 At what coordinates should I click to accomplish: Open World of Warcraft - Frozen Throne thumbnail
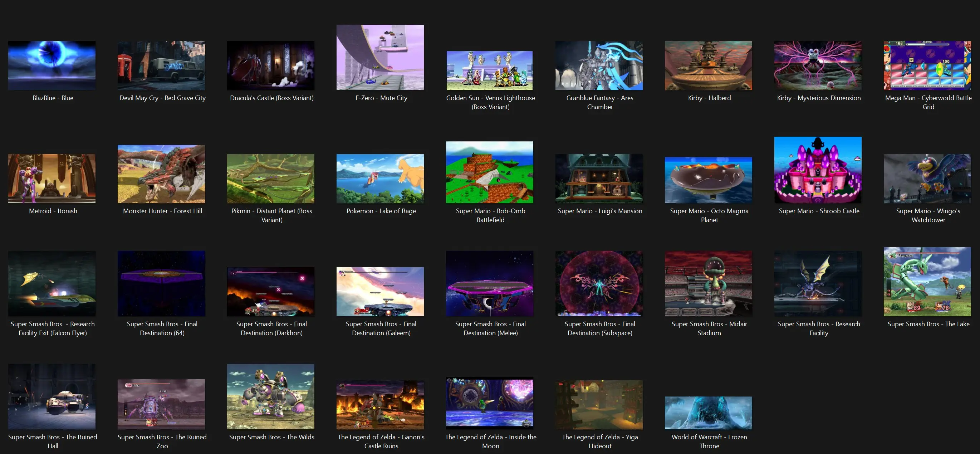point(709,413)
